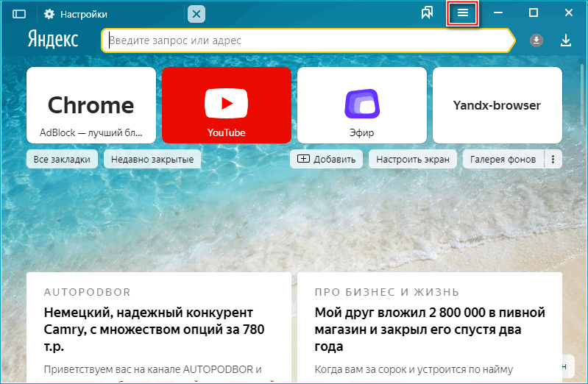
Task: Close the Настройки tab
Action: coord(196,14)
